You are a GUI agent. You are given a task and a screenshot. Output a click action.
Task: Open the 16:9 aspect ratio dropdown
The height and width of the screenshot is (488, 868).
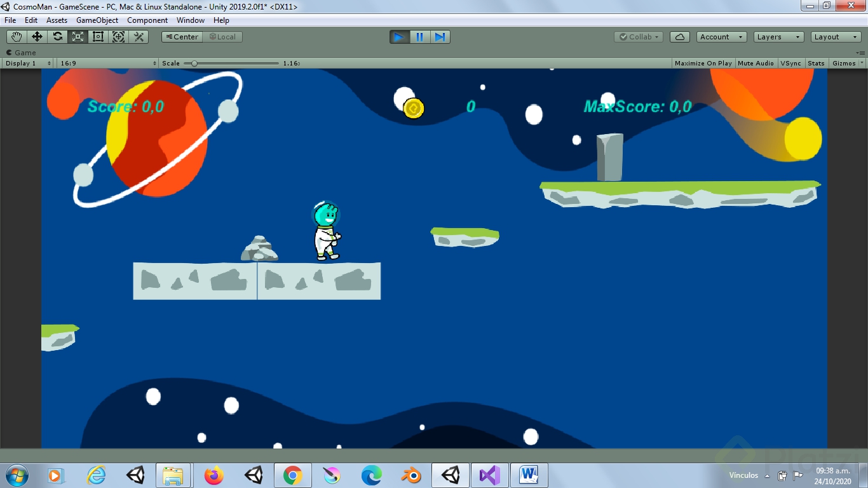coord(107,63)
